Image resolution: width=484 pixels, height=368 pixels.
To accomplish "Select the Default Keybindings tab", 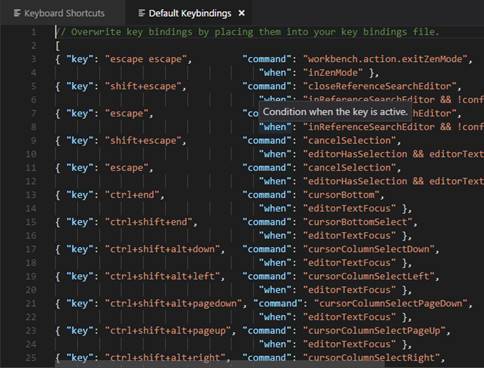I will click(190, 13).
